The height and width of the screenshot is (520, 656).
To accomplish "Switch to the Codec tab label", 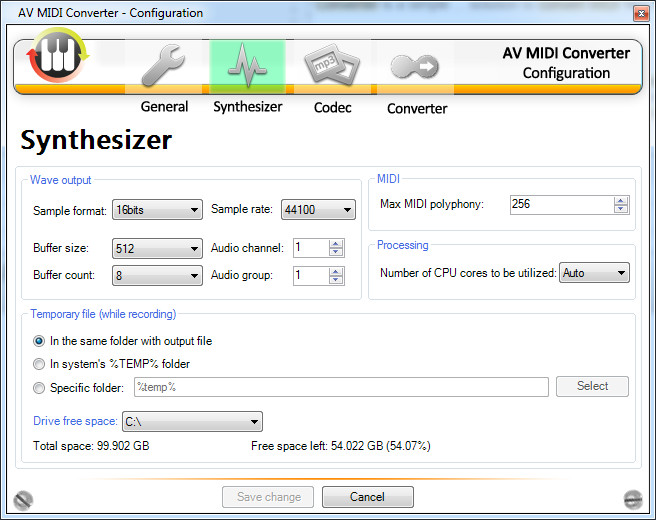I will [333, 108].
